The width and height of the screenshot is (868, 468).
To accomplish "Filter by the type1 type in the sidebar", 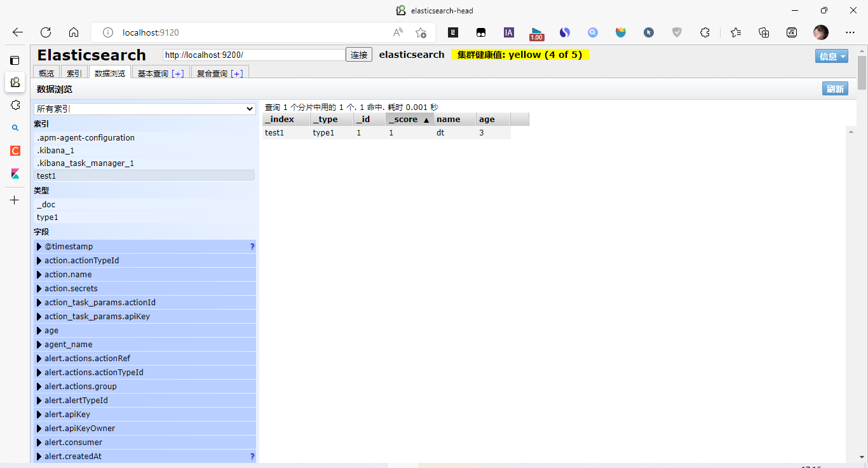I will tap(145, 217).
